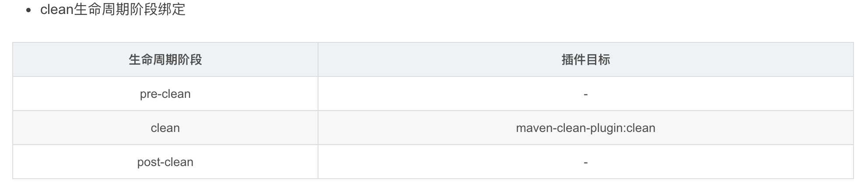This screenshot has width=868, height=194.
Task: Click the pre-clean table cell
Action: tap(165, 94)
